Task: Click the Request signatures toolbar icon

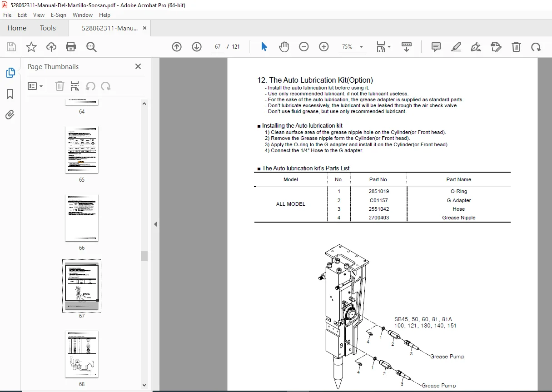Action: pyautogui.click(x=496, y=47)
